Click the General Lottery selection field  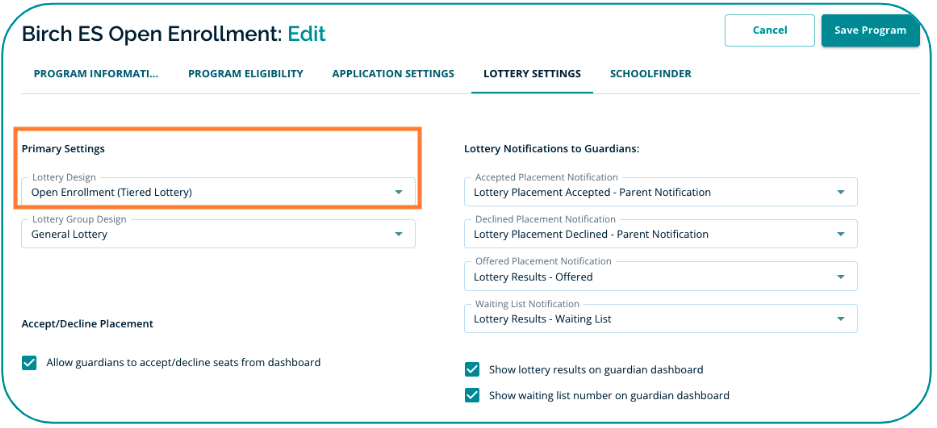pyautogui.click(x=200, y=234)
